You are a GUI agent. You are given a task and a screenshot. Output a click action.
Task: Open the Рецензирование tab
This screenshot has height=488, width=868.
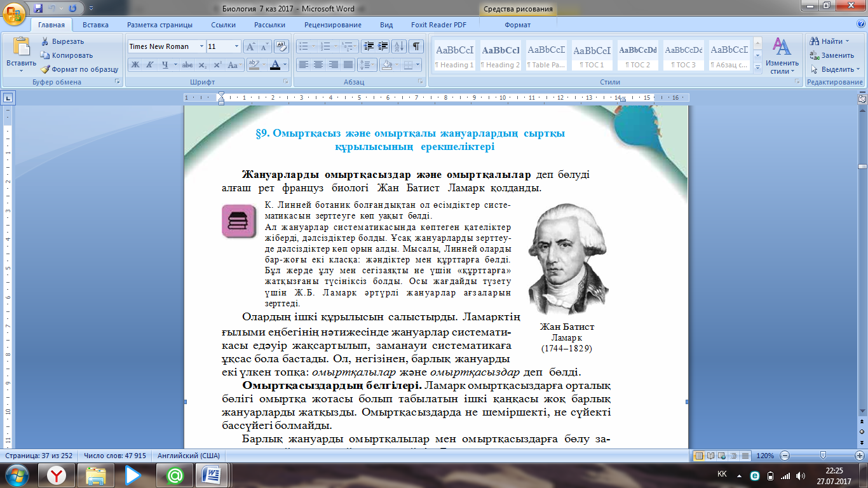(333, 25)
